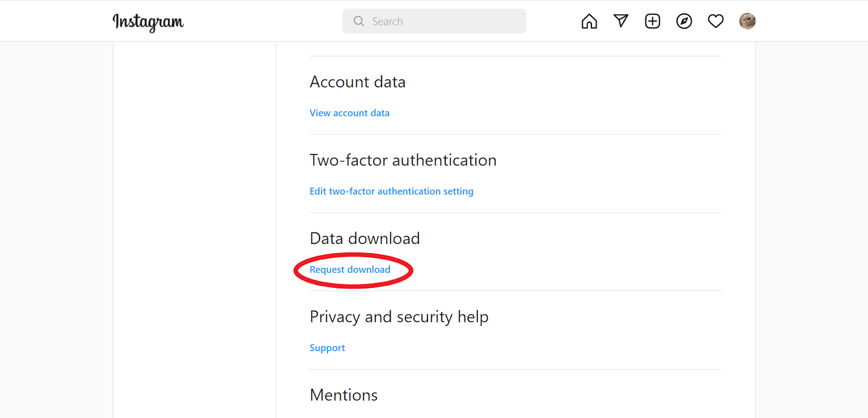Create a new post with plus icon
868x418 pixels.
click(x=652, y=21)
